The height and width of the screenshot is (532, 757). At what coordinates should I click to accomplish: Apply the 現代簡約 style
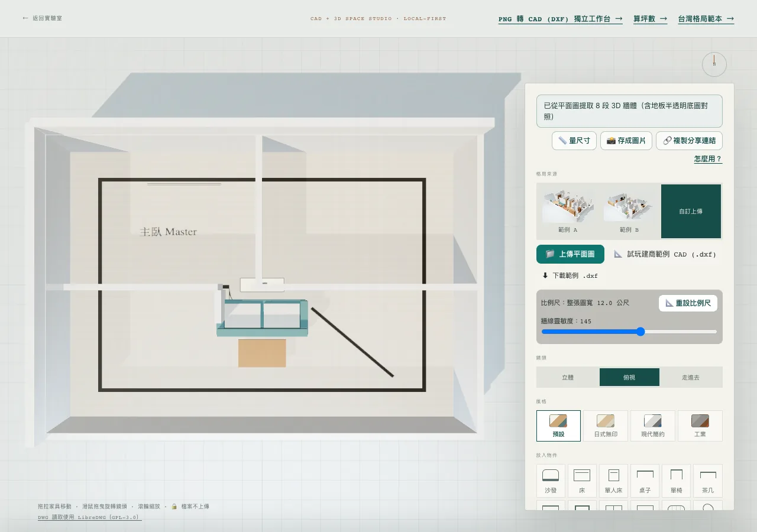coord(653,426)
